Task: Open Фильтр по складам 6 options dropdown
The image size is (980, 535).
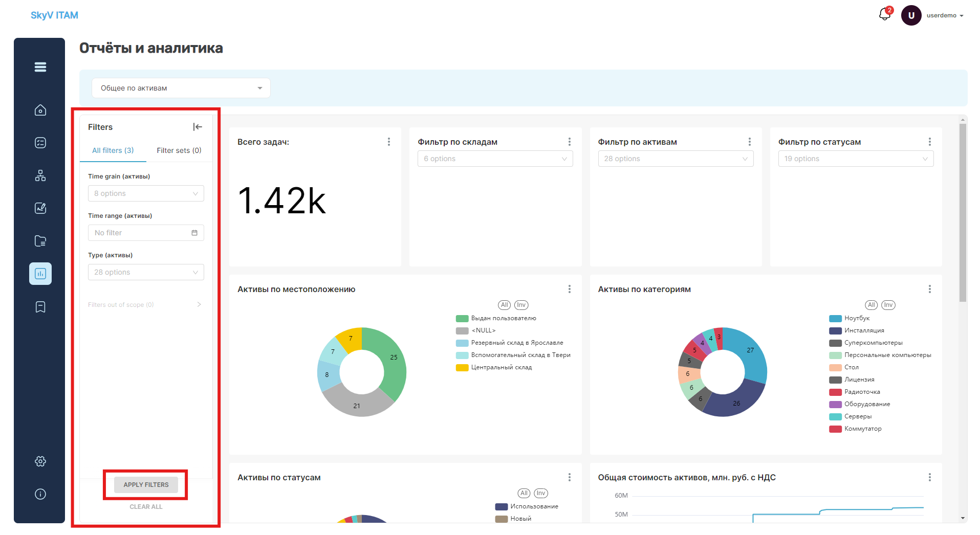Action: (x=495, y=159)
